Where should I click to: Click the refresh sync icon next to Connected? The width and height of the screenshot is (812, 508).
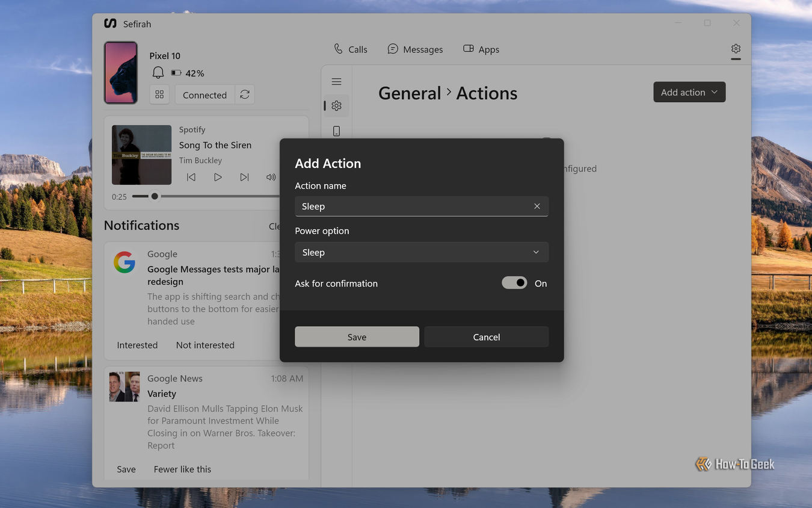pyautogui.click(x=245, y=94)
